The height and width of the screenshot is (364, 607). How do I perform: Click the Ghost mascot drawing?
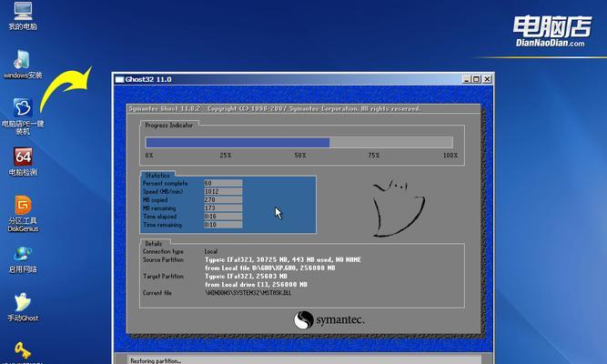pyautogui.click(x=398, y=207)
